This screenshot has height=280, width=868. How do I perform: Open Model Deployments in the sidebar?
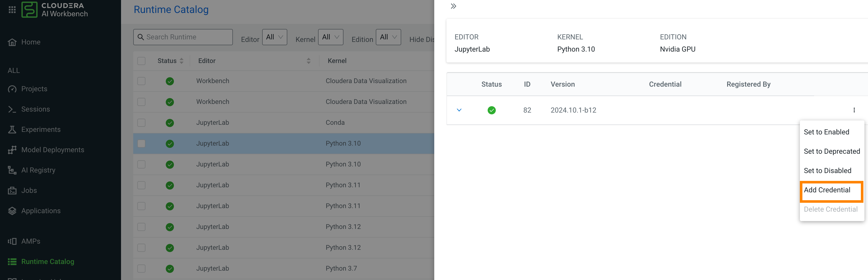[53, 150]
